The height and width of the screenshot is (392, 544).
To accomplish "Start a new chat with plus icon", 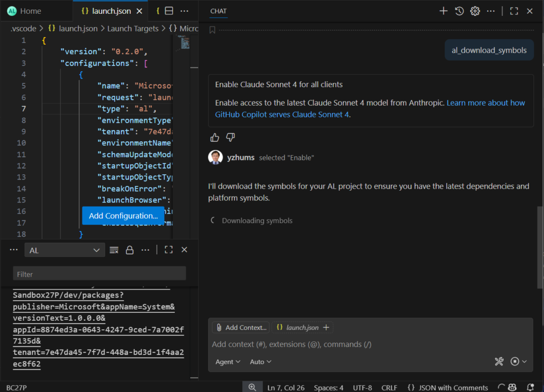I will point(444,11).
